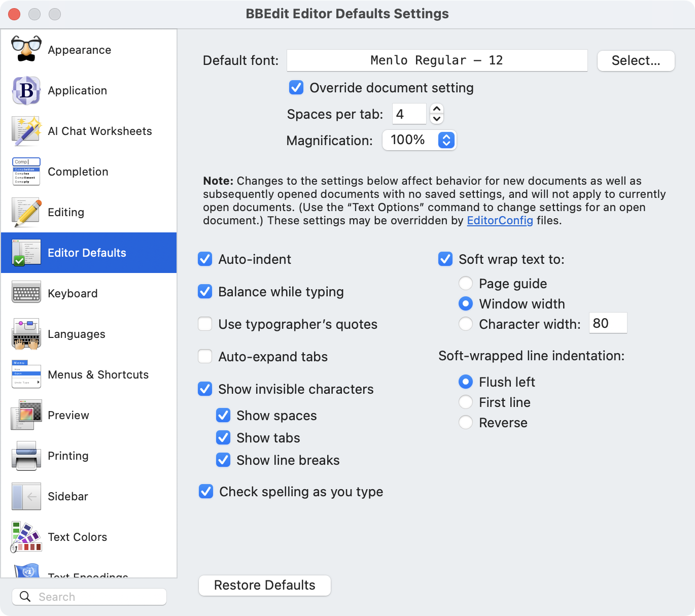695x616 pixels.
Task: Select the AI Chat Worksheets icon
Action: [26, 131]
